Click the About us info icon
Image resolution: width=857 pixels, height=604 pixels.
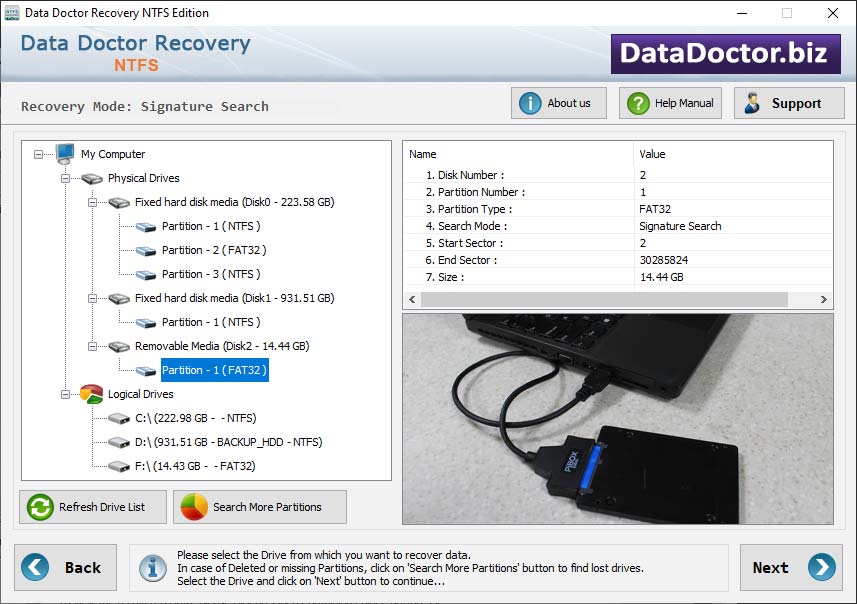(x=530, y=102)
